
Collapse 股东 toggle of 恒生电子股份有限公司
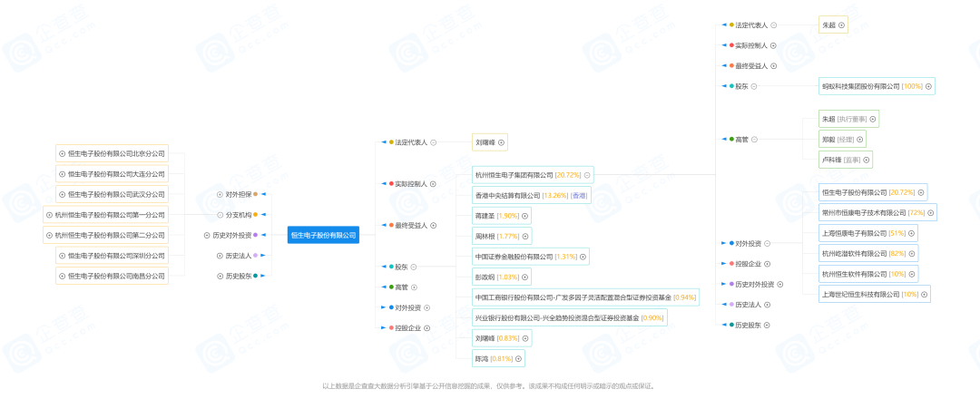(413, 268)
